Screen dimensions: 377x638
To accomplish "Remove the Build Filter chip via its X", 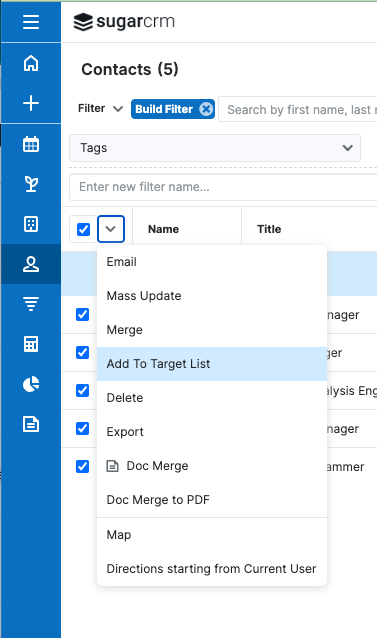I will coord(206,109).
